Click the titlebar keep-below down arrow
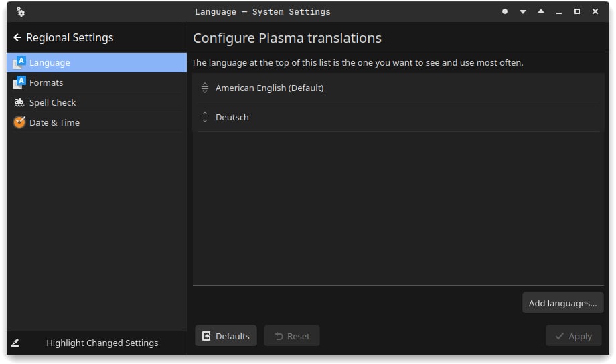 click(523, 12)
